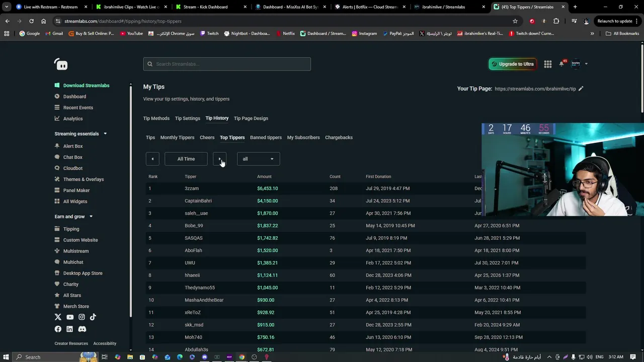This screenshot has height=362, width=644.
Task: Open the Banned tippers sub-tab
Action: pos(266,138)
